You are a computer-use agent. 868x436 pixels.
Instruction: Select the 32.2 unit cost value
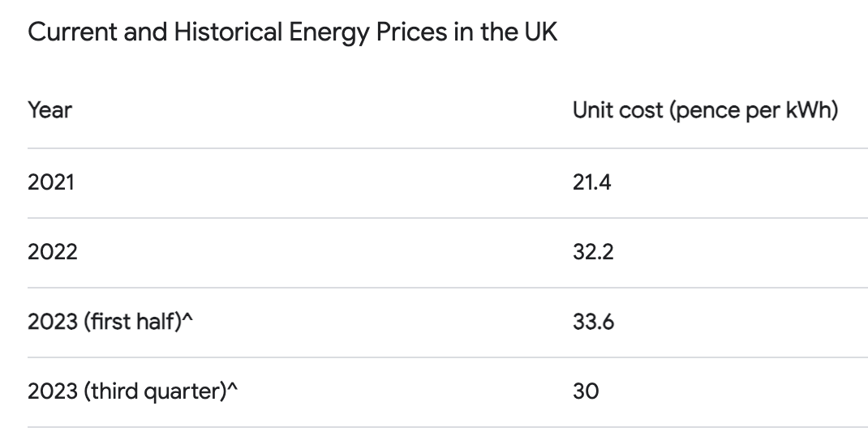coord(593,252)
